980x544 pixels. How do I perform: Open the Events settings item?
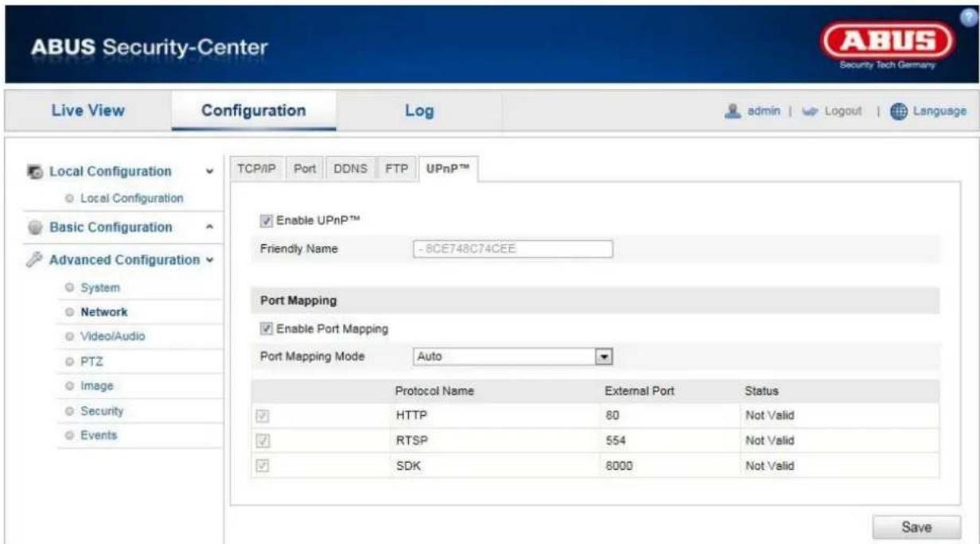[x=100, y=435]
